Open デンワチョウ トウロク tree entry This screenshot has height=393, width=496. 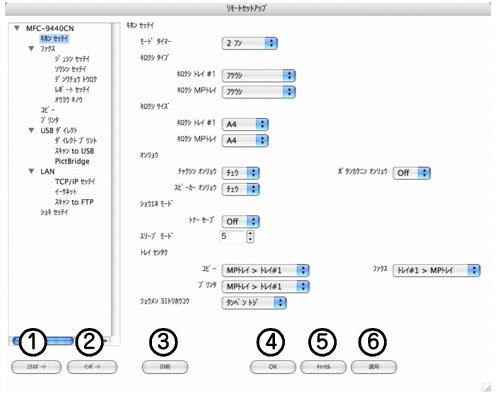coord(76,79)
